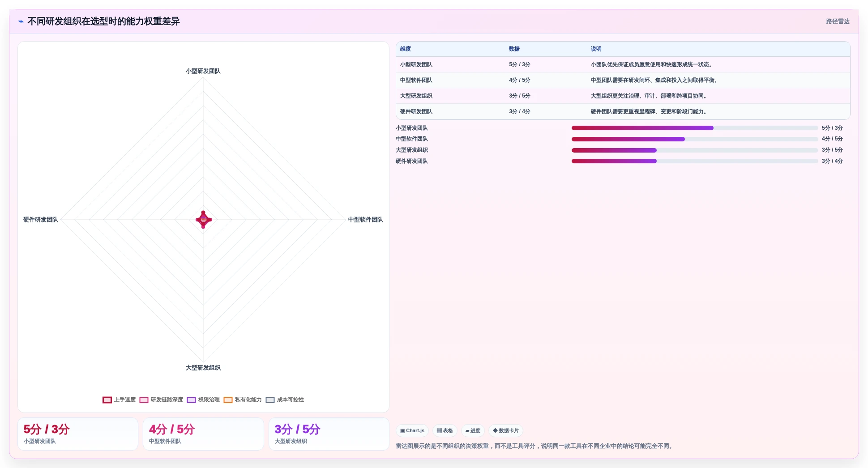Toggle the 权限治理 legend series

(203, 400)
